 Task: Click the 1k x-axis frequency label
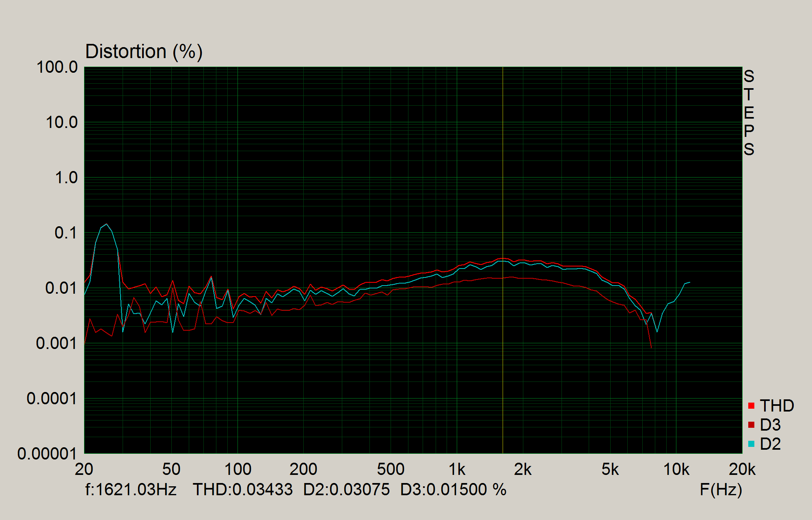tap(457, 469)
